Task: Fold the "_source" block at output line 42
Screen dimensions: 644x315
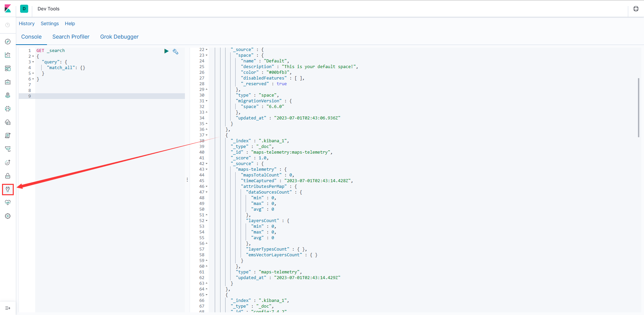Action: coord(206,164)
